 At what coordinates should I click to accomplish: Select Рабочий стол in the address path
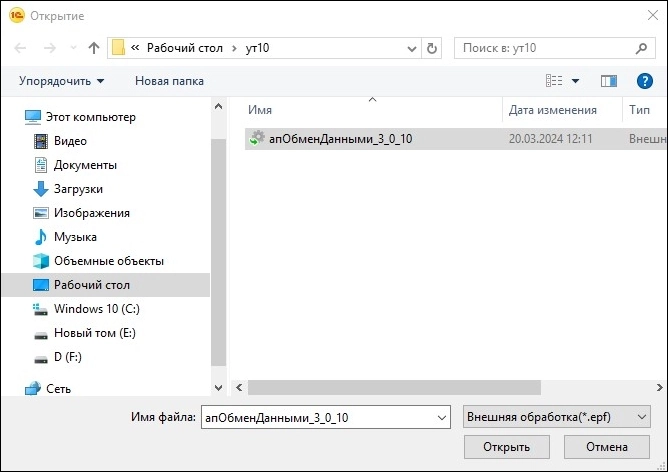(x=185, y=48)
